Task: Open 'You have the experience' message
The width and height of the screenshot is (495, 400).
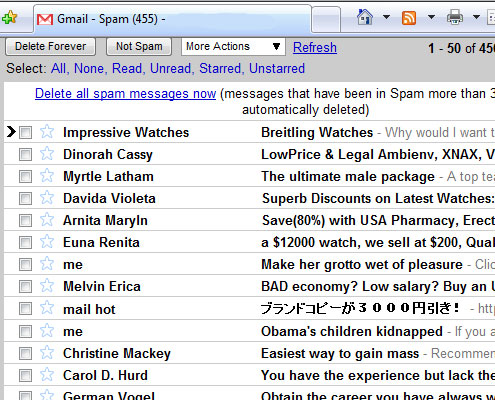Action: point(378,375)
